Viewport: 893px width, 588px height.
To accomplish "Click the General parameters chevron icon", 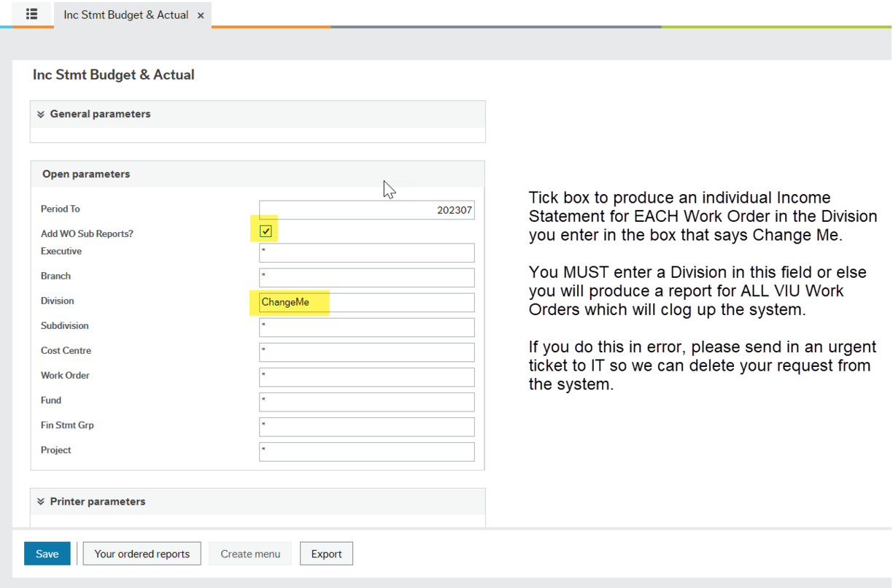I will 41,114.
